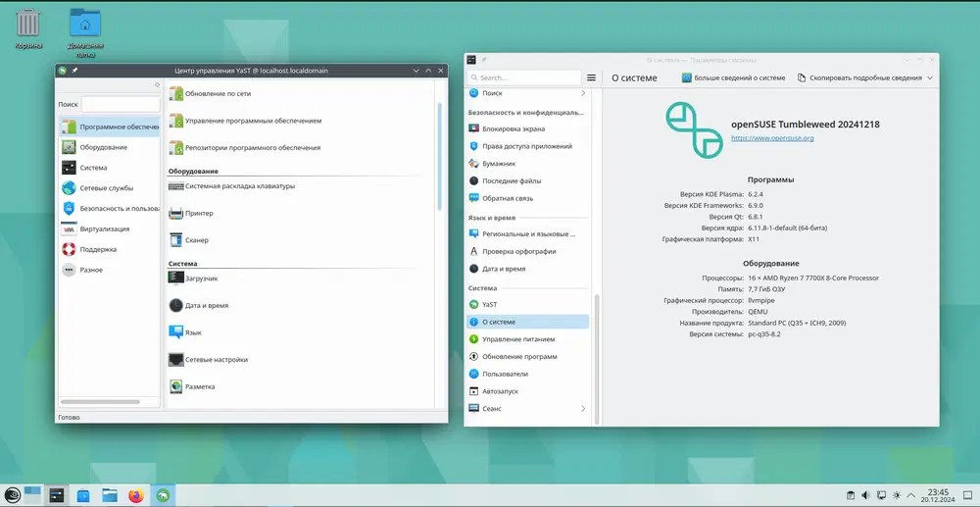The height and width of the screenshot is (507, 980).
Task: Open the virtual desktop pager in taskbar
Action: [32, 496]
